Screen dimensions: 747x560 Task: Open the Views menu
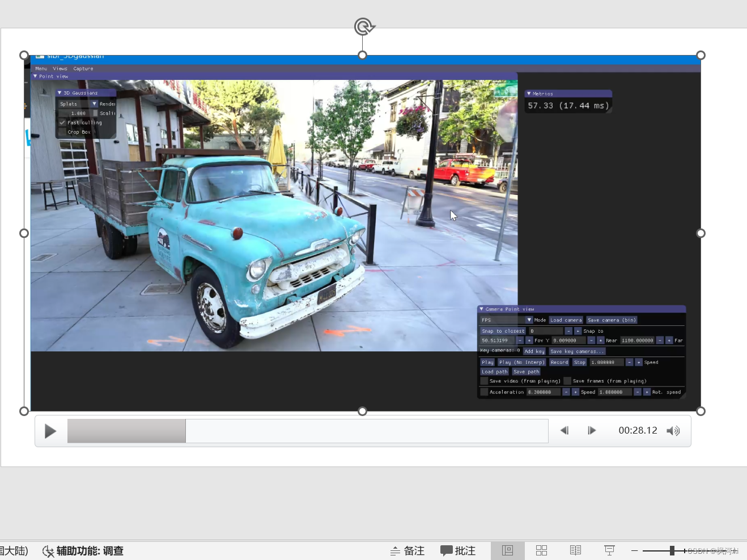click(x=60, y=68)
